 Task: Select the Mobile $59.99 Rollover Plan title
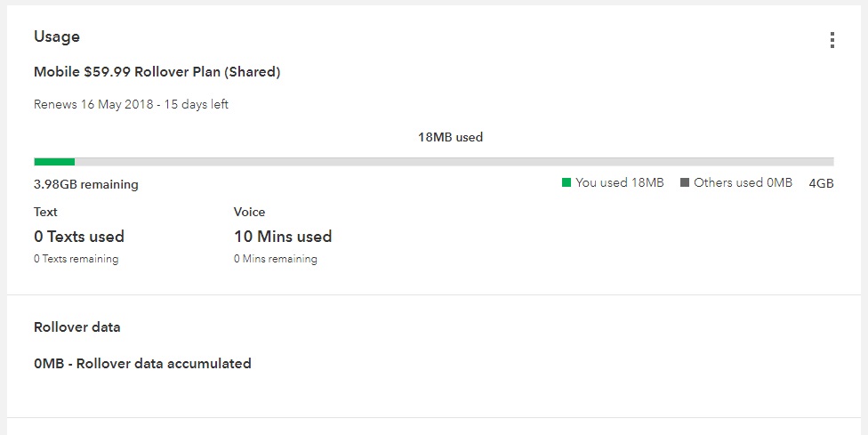[157, 72]
